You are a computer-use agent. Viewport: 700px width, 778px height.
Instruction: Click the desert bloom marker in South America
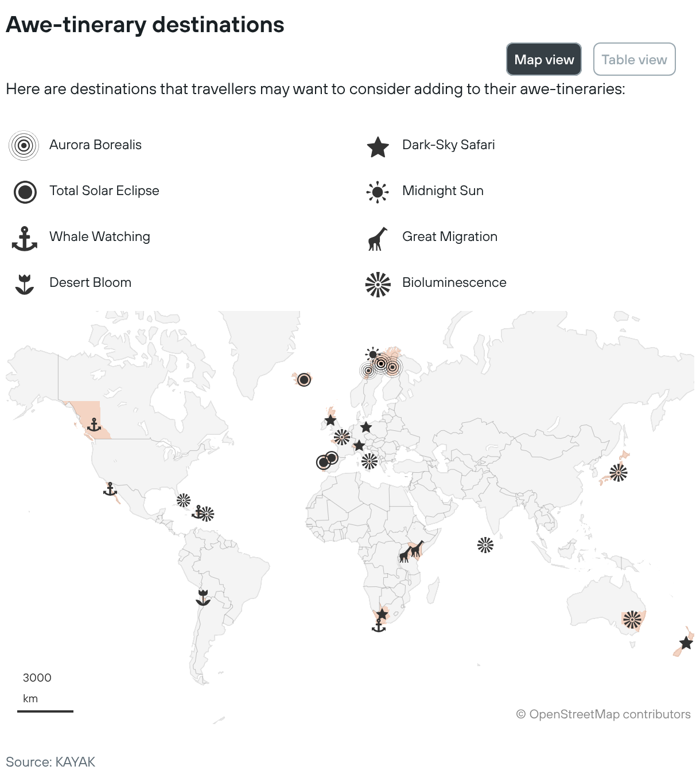click(203, 597)
